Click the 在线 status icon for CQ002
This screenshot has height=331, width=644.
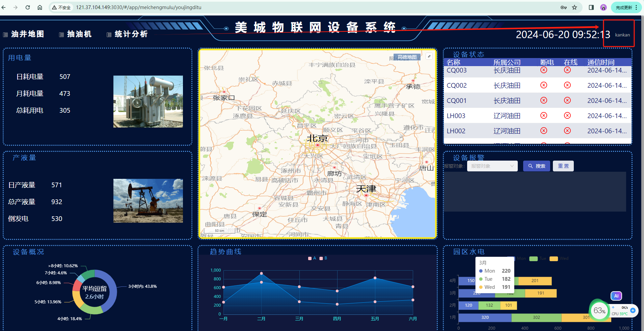[x=567, y=85]
